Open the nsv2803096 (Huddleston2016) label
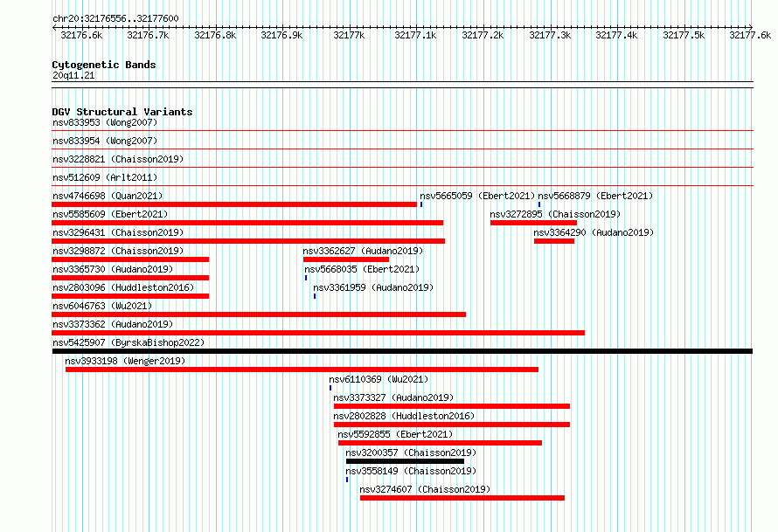The height and width of the screenshot is (532, 778). coord(123,287)
